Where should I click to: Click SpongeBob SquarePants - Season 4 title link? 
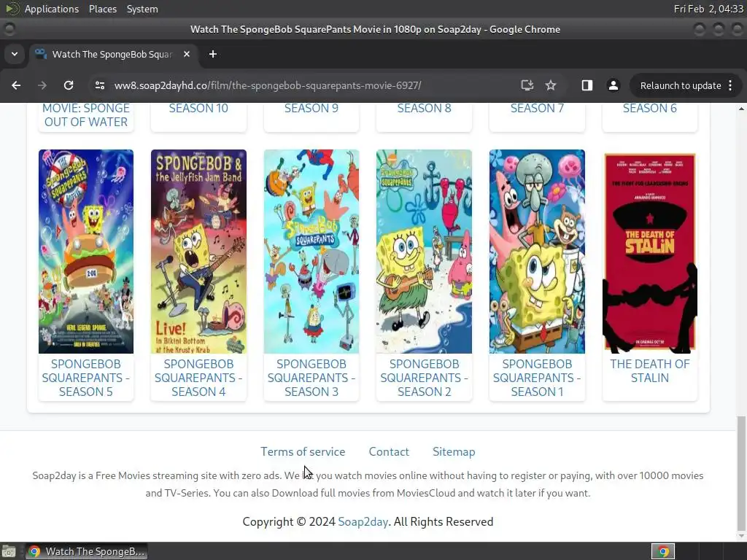(198, 378)
